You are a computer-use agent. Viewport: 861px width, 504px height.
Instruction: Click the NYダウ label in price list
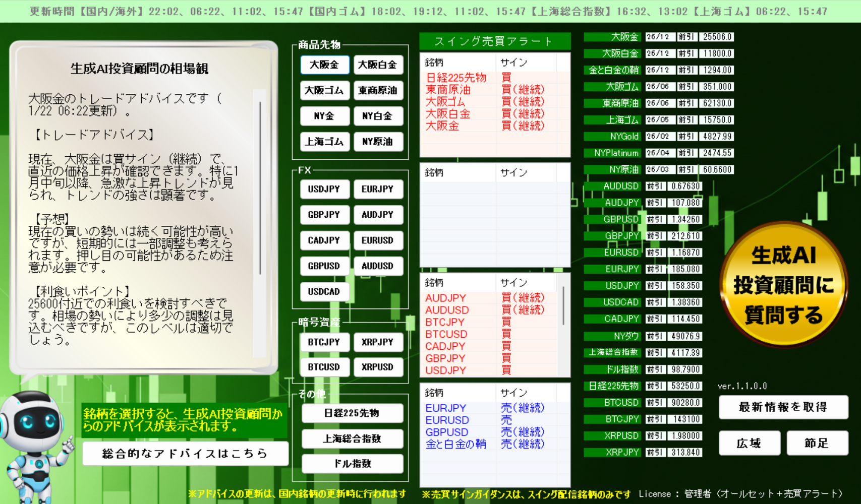[x=612, y=336]
